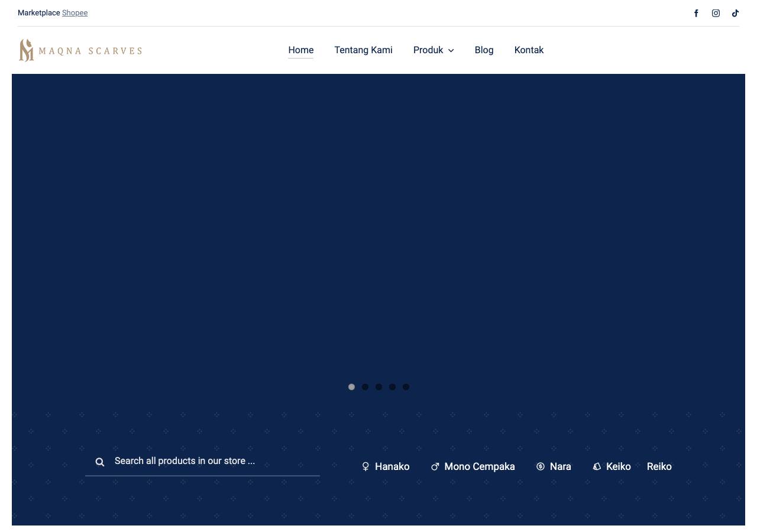Click the Keiko icon
Screen dimensions: 757x532
(597, 466)
